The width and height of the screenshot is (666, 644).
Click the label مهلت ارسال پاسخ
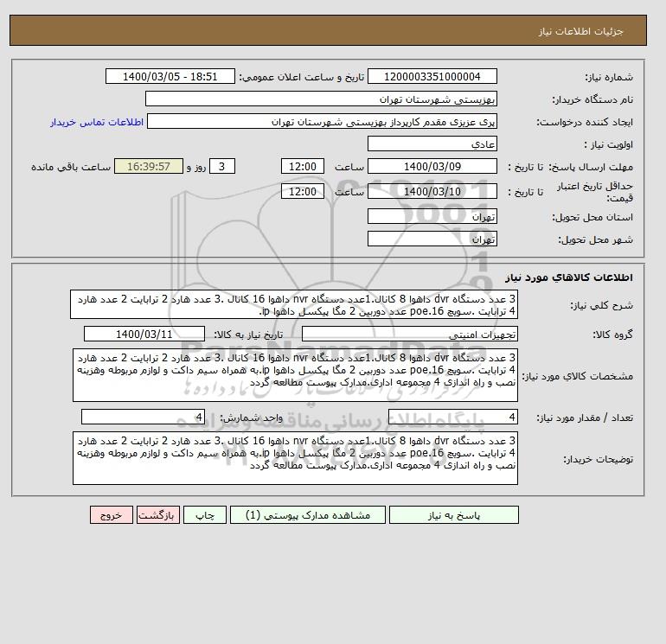(x=592, y=167)
